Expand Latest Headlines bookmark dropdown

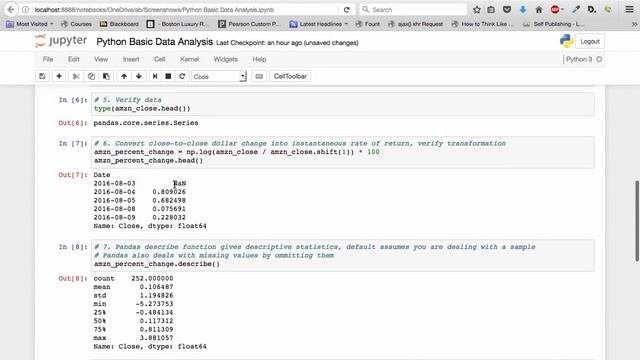[x=319, y=24]
